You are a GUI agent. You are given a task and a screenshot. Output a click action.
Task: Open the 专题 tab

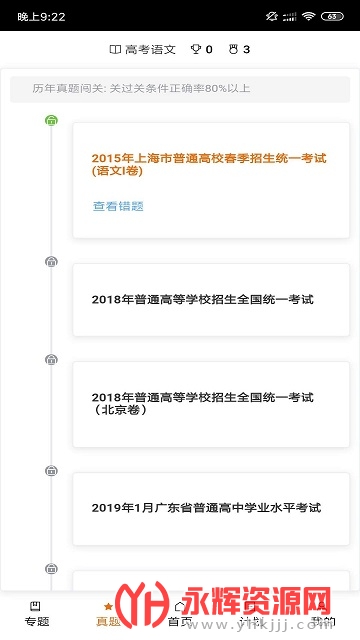point(37,613)
